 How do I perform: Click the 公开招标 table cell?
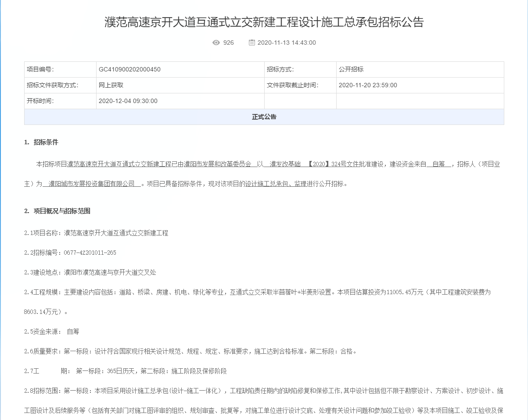coord(351,70)
